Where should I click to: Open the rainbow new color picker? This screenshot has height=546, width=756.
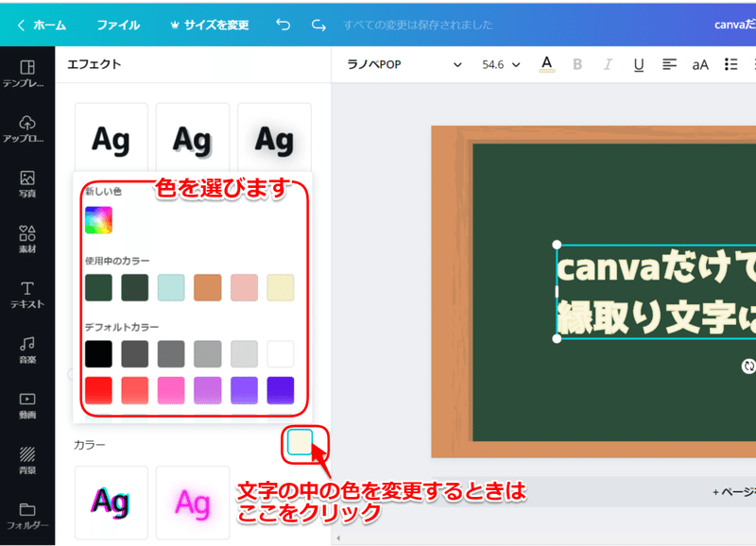pyautogui.click(x=98, y=220)
